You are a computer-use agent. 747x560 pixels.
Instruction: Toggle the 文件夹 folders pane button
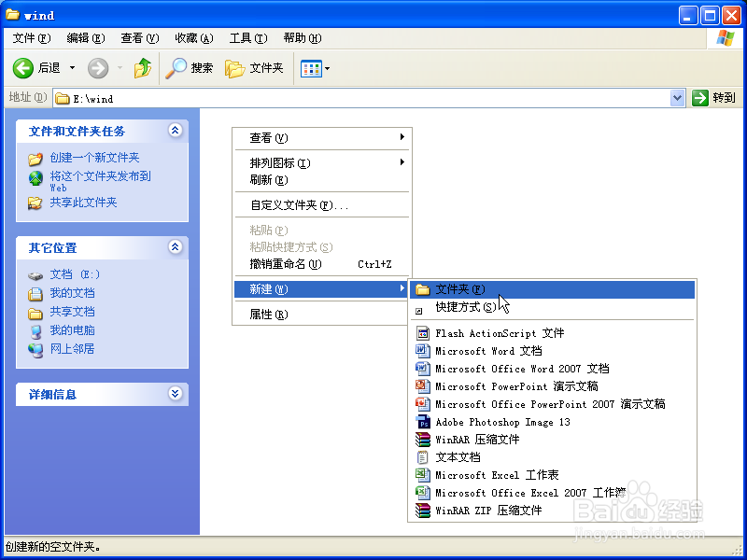click(x=254, y=68)
